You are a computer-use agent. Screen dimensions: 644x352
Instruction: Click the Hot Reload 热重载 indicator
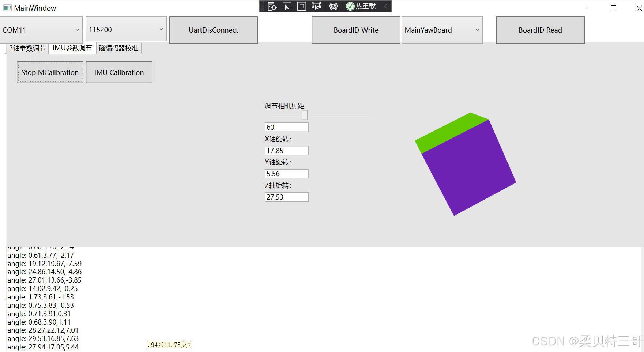point(361,6)
